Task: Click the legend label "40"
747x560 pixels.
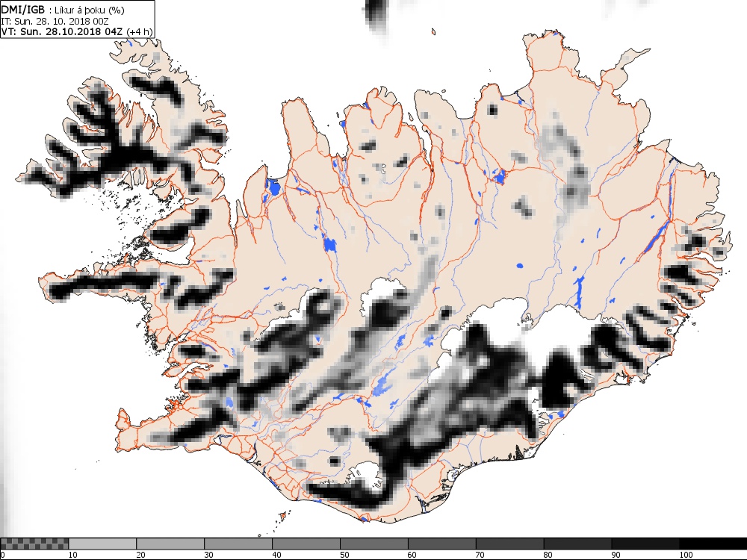Action: (276, 555)
